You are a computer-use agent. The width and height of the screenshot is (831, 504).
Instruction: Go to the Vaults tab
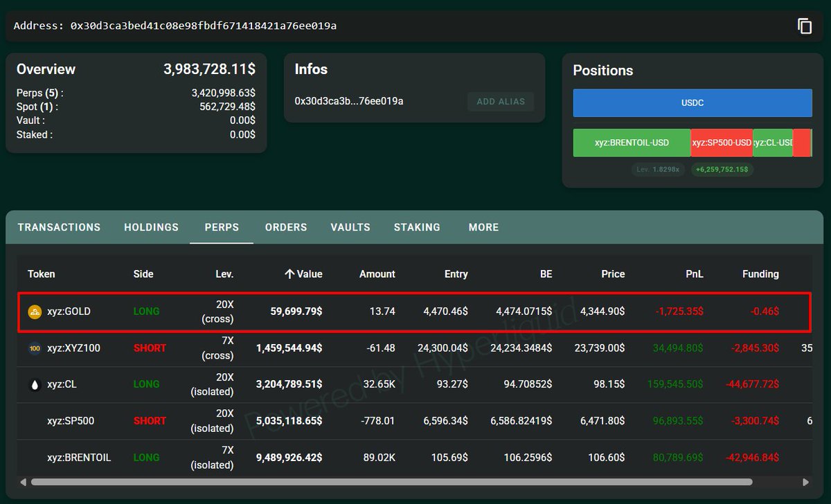click(350, 227)
